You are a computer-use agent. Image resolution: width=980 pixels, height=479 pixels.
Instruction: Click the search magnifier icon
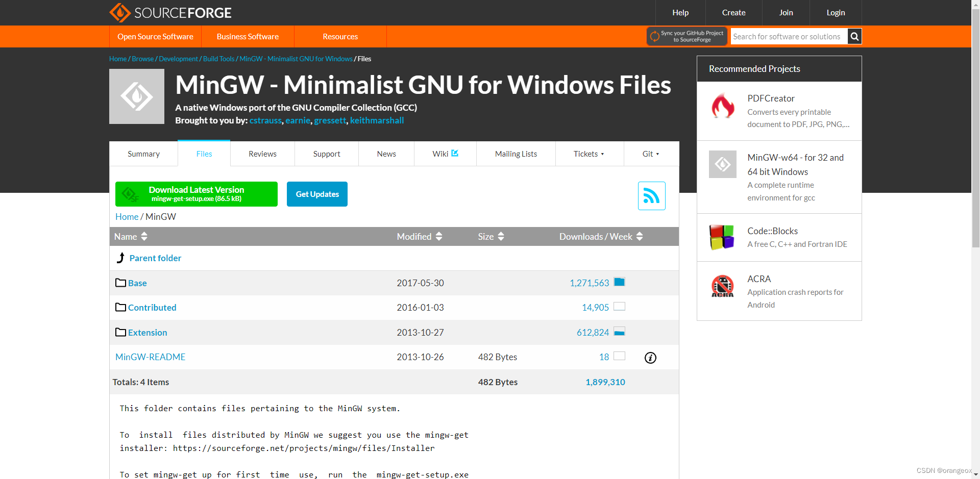pyautogui.click(x=854, y=36)
